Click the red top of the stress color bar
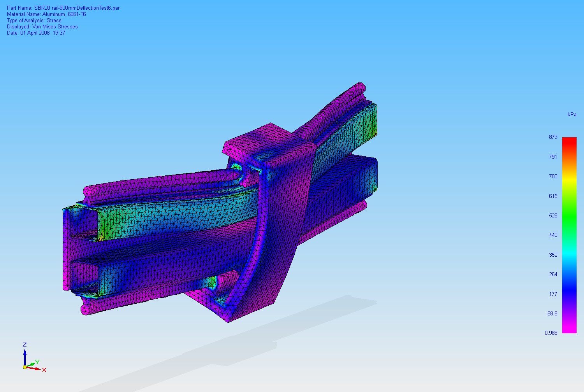The image size is (584, 392). [569, 141]
